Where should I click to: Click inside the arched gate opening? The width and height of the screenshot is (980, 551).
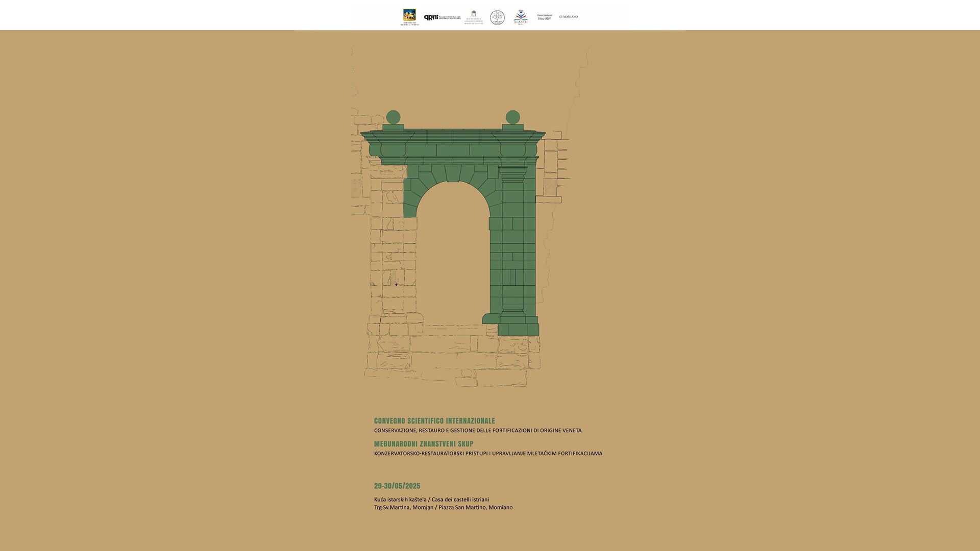click(453, 255)
